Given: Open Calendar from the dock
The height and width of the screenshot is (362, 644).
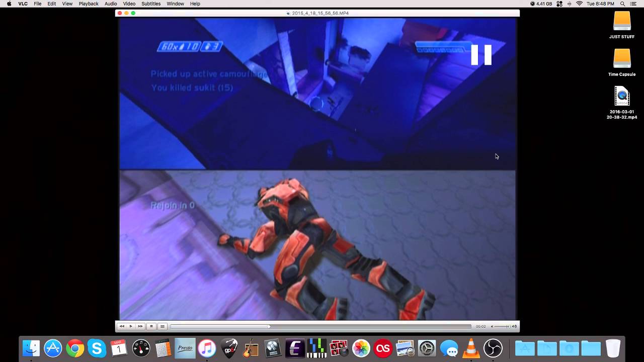Looking at the screenshot, I should coord(119,348).
